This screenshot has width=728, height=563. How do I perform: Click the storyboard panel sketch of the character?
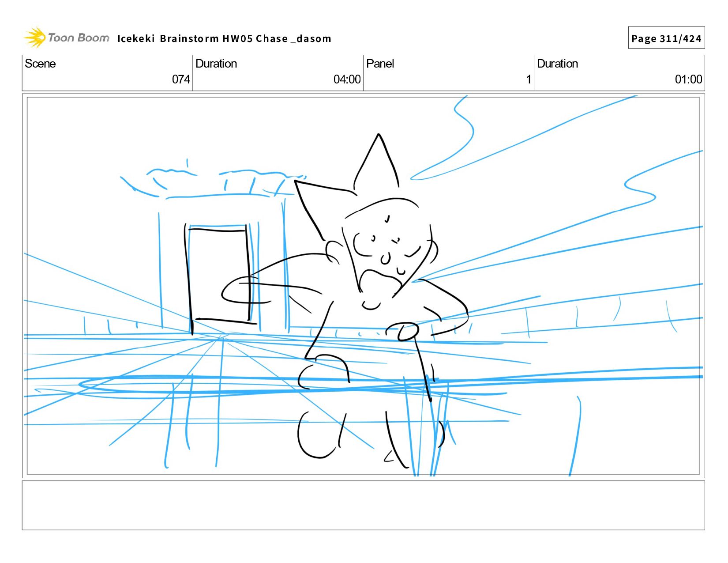click(363, 286)
